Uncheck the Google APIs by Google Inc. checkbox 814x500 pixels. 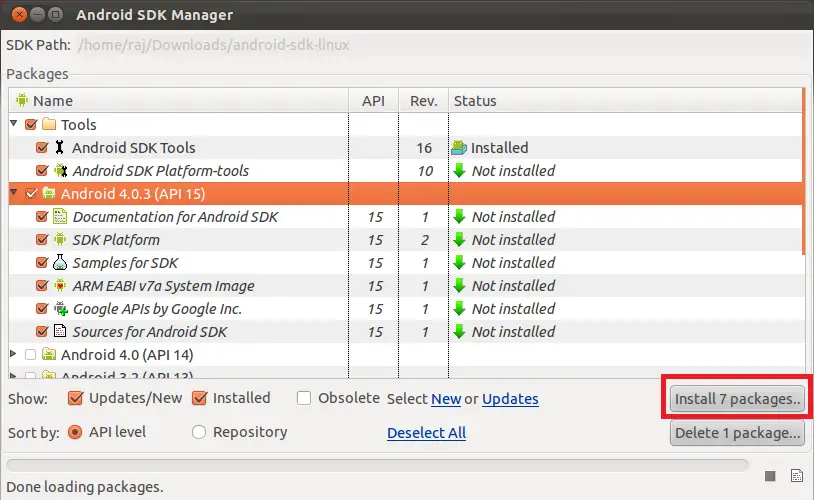click(42, 308)
